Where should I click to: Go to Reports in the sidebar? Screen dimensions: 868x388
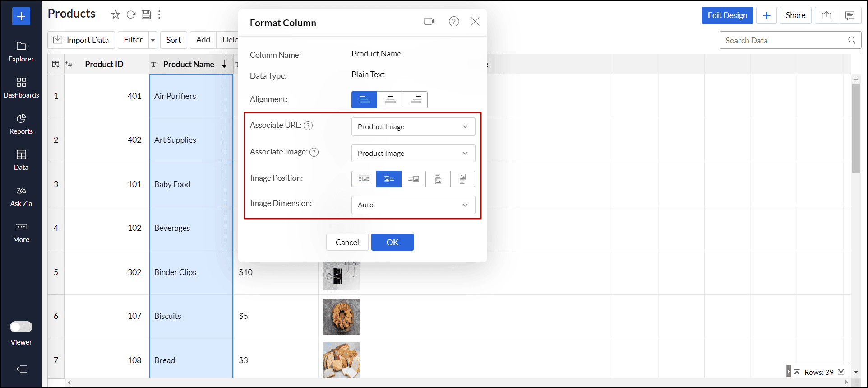[x=21, y=124]
